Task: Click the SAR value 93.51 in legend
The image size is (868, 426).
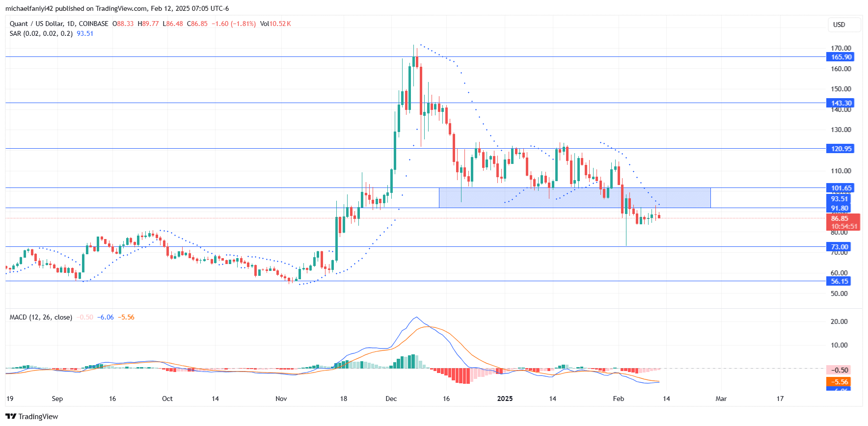Action: [x=85, y=33]
